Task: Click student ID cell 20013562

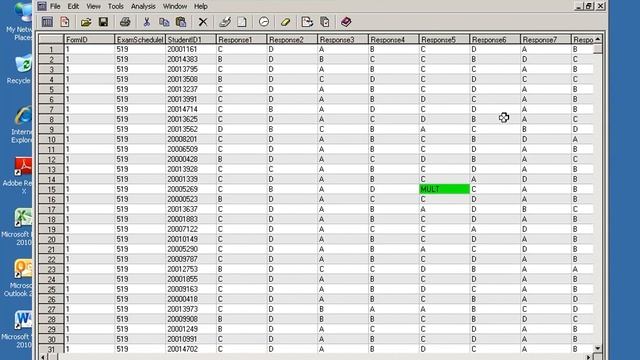Action: click(x=191, y=129)
